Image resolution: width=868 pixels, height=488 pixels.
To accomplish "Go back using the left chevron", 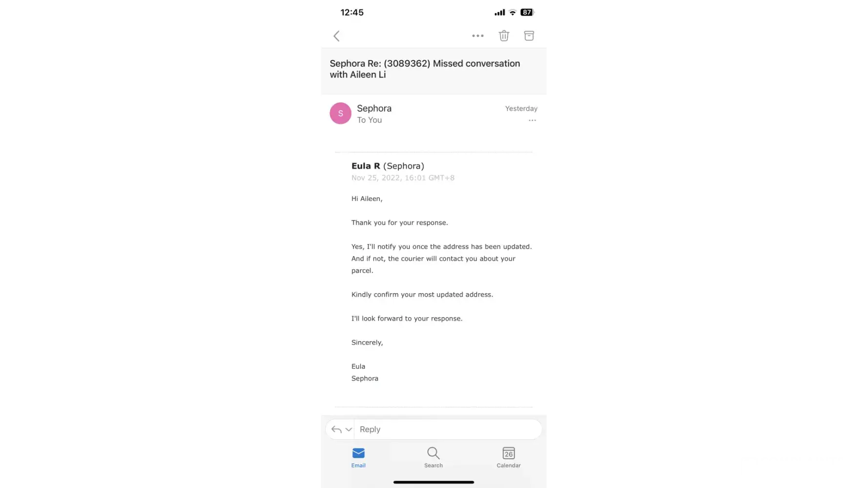I will 336,36.
